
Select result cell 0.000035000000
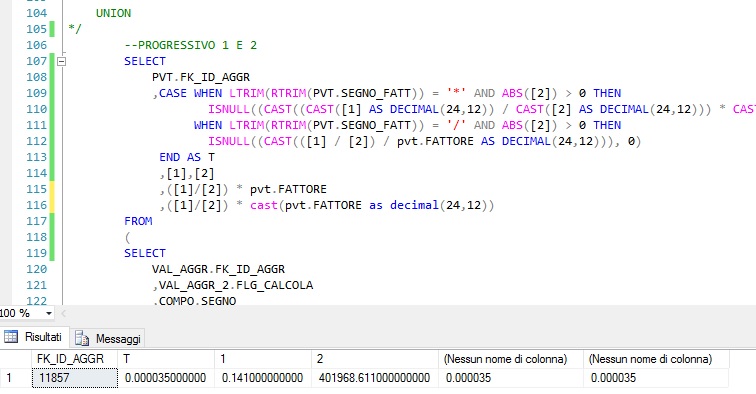(166, 378)
